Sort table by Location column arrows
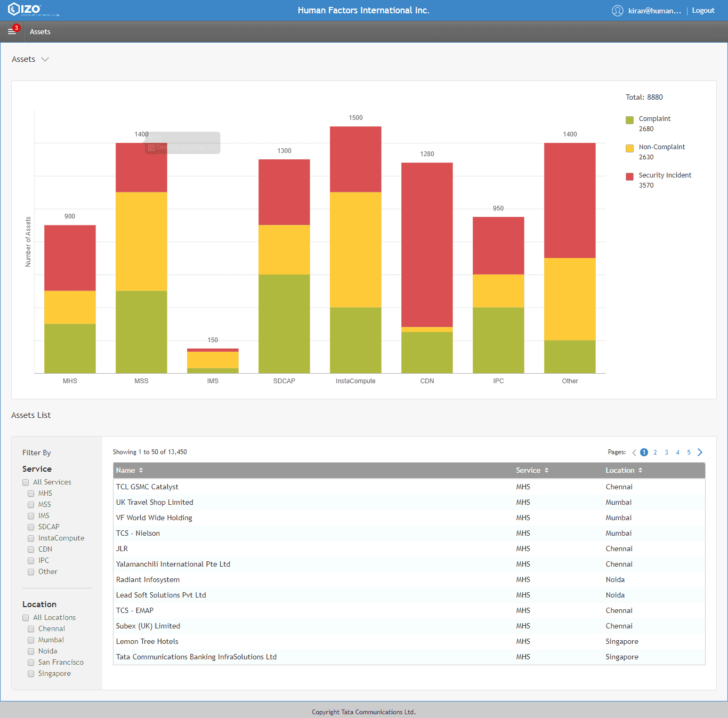Screen dimensions: 728x718 [x=641, y=470]
